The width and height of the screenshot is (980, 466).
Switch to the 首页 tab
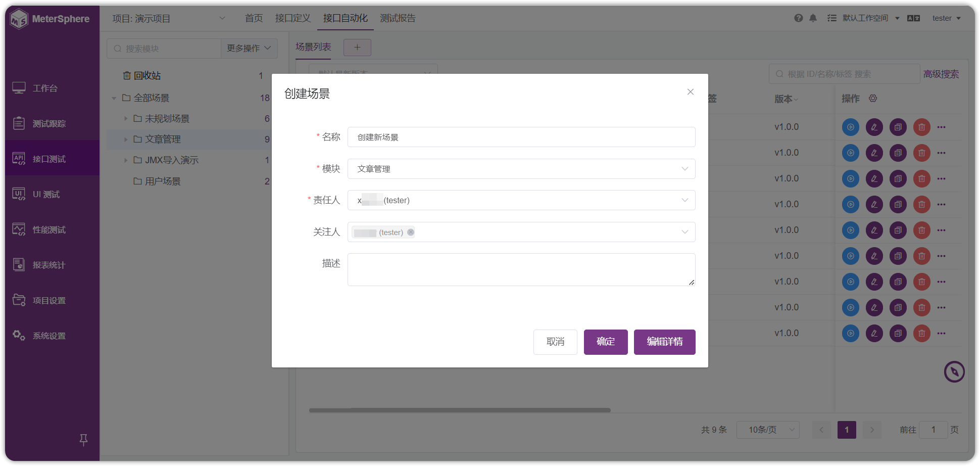254,18
